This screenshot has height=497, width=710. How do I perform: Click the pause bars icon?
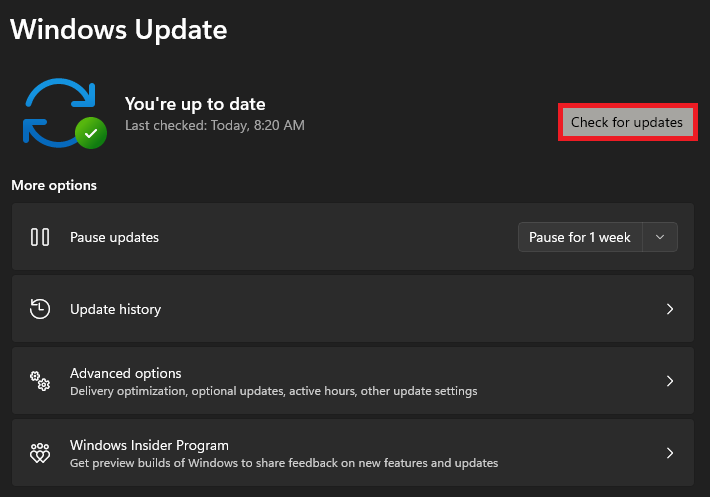point(40,237)
